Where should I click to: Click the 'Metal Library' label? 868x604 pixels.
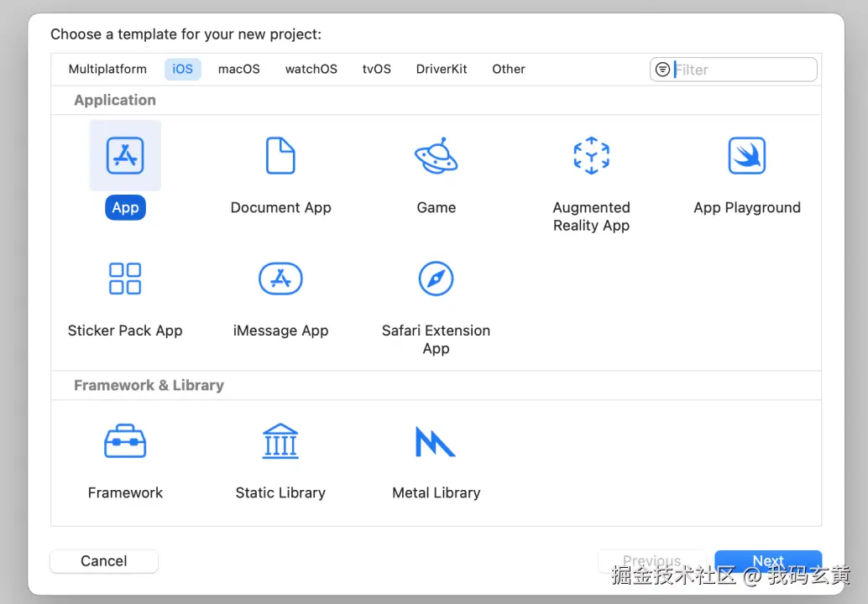(437, 492)
